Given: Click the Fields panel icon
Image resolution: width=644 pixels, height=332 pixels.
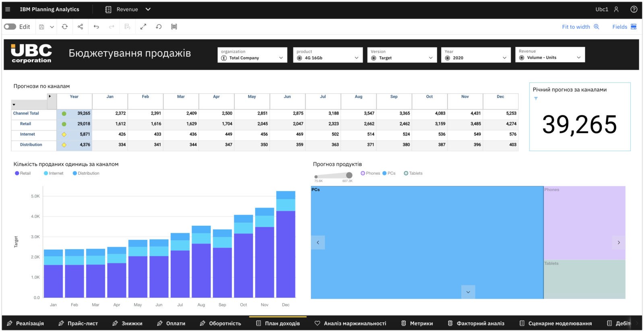Looking at the screenshot, I should coord(634,27).
